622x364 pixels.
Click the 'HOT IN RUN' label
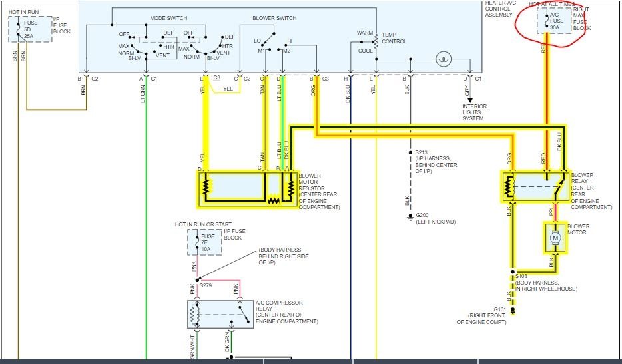[x=24, y=12]
